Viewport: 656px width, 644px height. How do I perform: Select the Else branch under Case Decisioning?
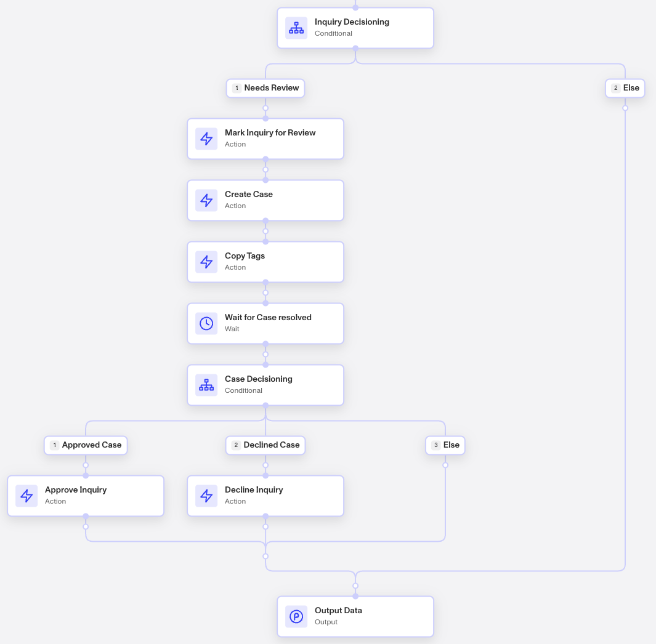click(445, 445)
